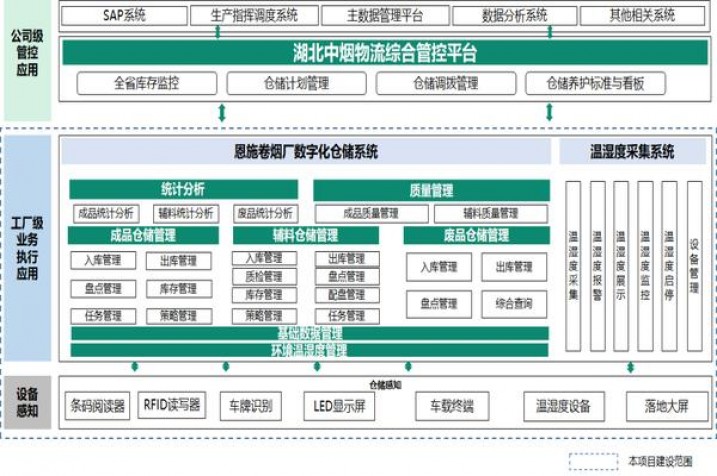Select the 湖北中烟物流综合管控平台 green banner
Image resolution: width=717 pixels, height=476 pixels.
[385, 53]
